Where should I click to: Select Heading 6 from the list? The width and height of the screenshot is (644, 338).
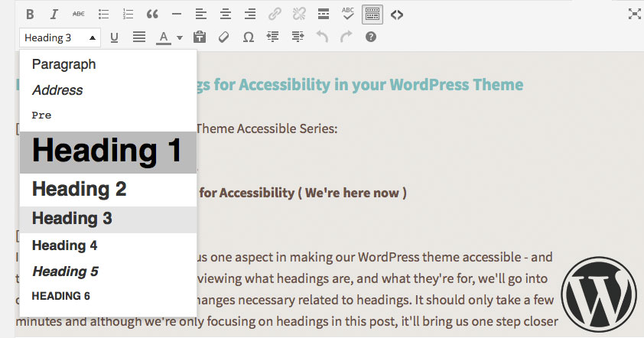click(x=108, y=296)
